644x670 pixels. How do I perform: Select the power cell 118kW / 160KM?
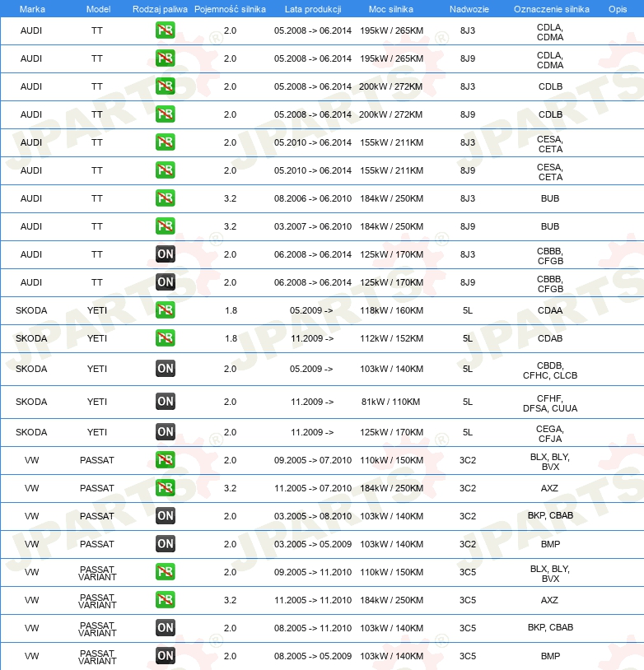pyautogui.click(x=391, y=310)
